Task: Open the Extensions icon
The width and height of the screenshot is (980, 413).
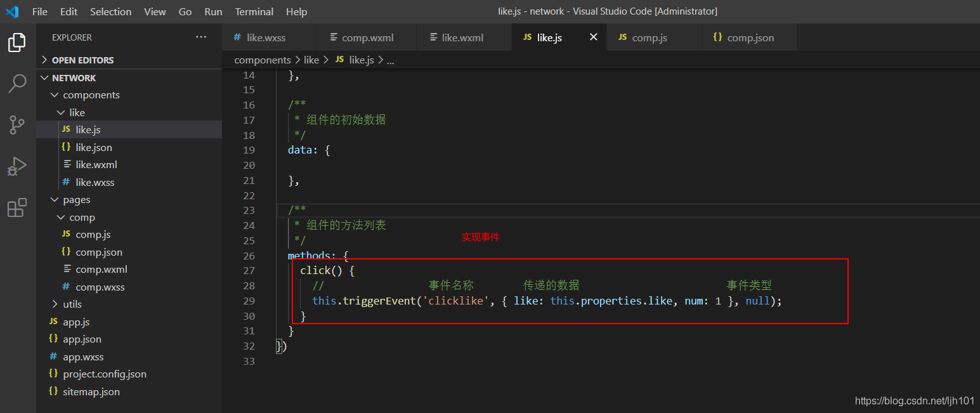Action: coord(17,207)
